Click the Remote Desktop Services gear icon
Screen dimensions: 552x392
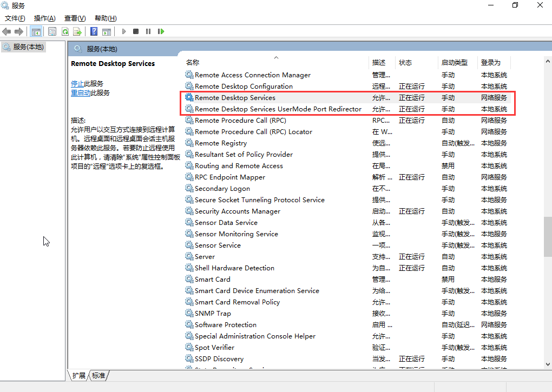[189, 97]
